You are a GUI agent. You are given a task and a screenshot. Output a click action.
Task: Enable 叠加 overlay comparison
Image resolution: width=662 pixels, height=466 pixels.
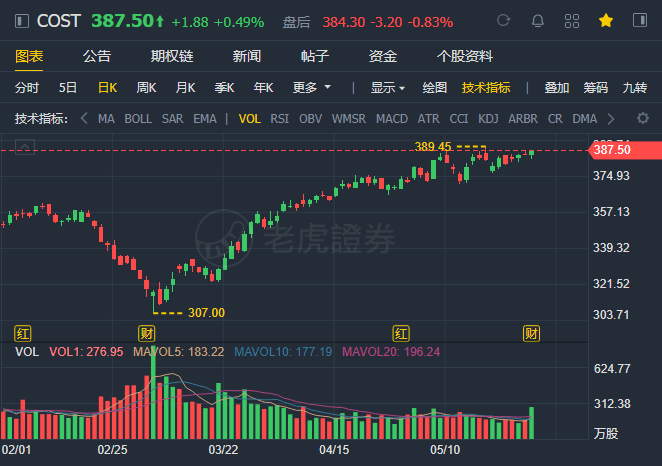pos(556,88)
